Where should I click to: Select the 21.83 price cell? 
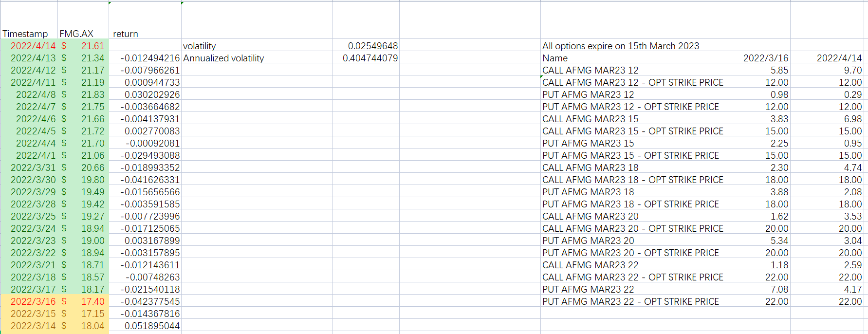(x=83, y=94)
